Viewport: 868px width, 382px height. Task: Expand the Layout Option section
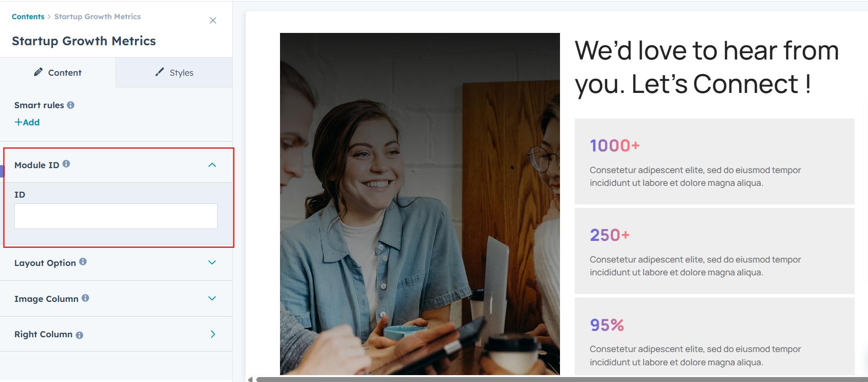(x=212, y=263)
